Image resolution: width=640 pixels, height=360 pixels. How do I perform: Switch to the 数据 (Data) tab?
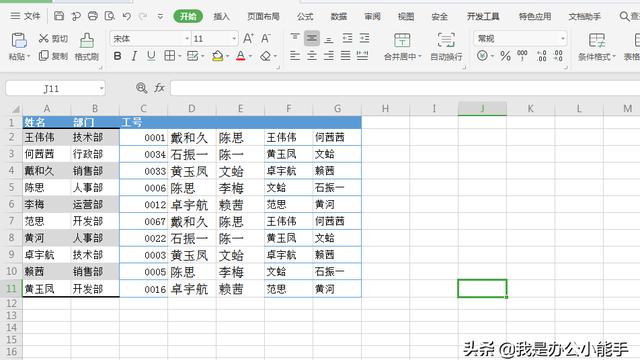[339, 16]
